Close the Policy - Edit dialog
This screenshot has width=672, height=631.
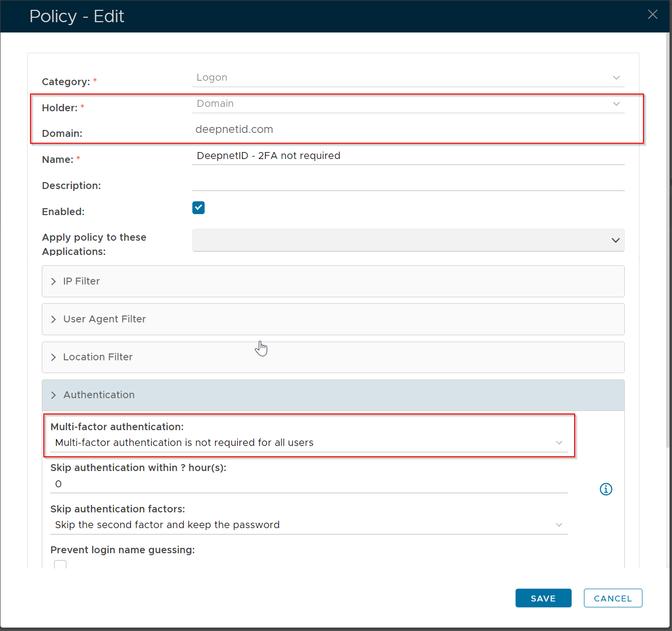point(652,15)
